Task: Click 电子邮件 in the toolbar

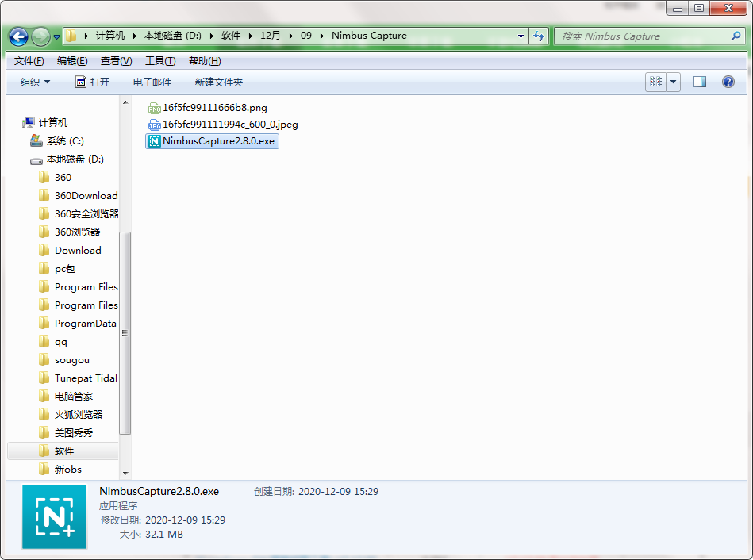Action: (x=152, y=82)
